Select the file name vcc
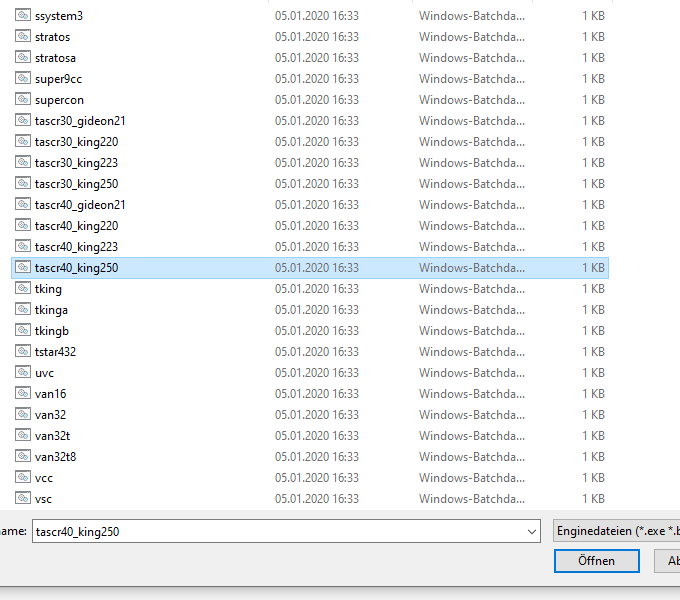The image size is (680, 600). [x=44, y=478]
